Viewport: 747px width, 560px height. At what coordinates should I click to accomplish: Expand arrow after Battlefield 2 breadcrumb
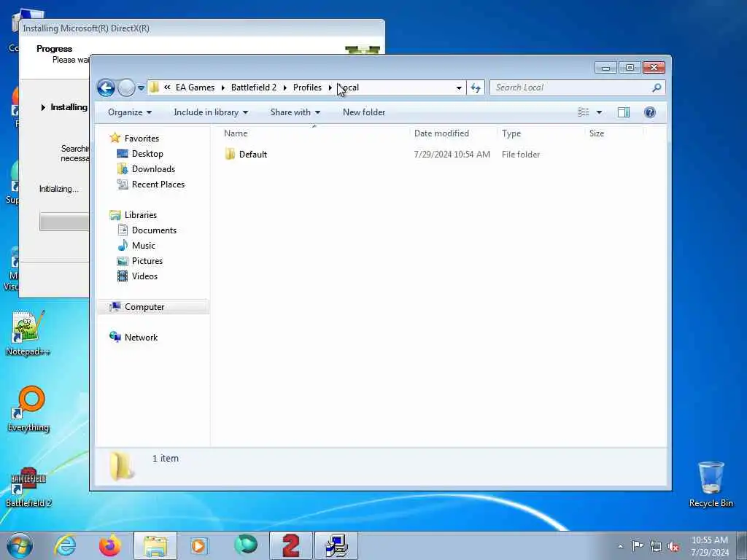point(285,87)
